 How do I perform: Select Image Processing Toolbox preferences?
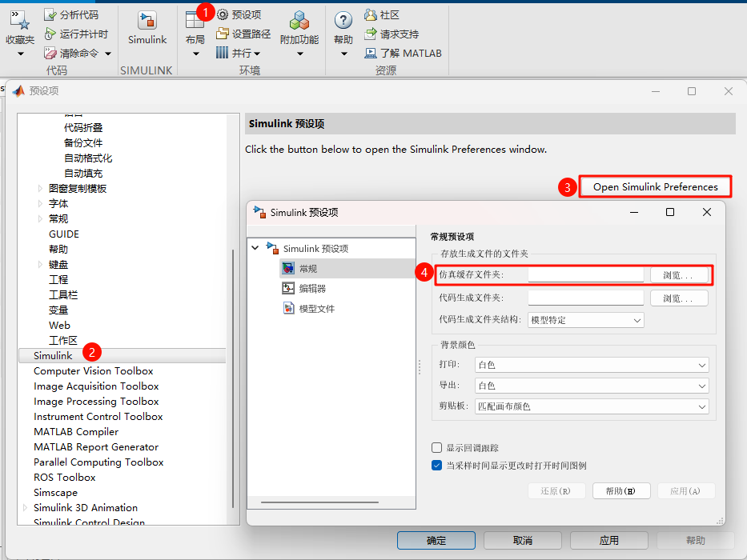[x=96, y=402]
